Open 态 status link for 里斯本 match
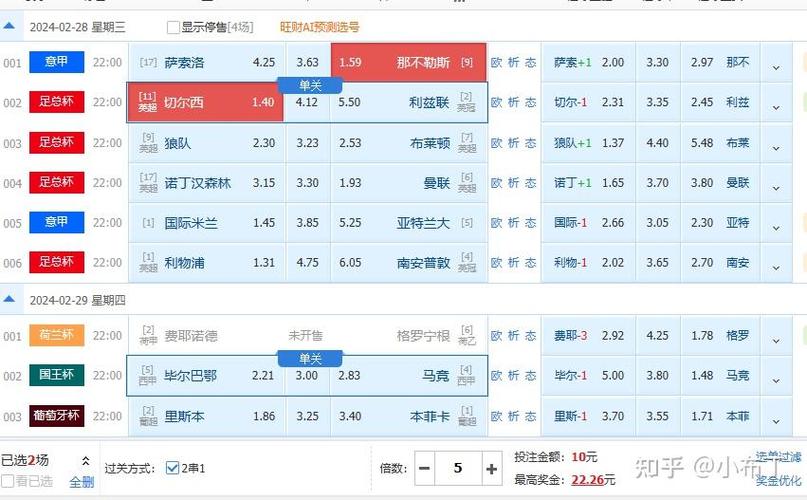 531,416
